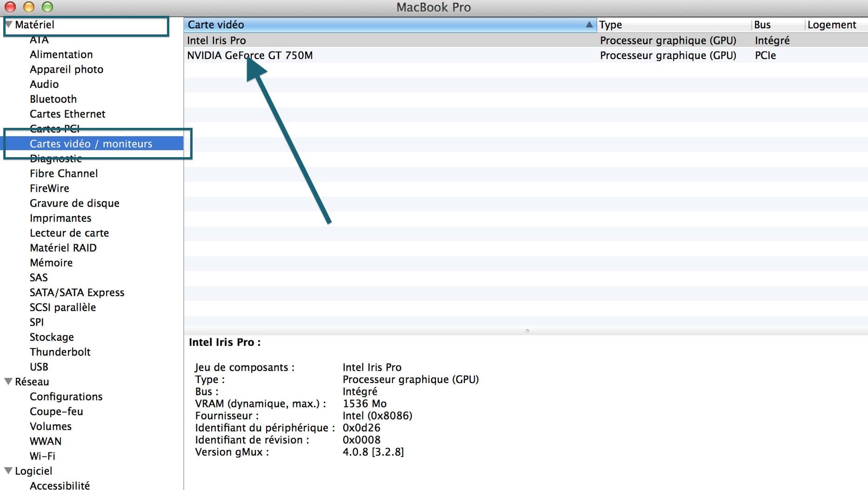The height and width of the screenshot is (490, 868).
Task: Select Configurations under Réseau
Action: pyautogui.click(x=66, y=397)
